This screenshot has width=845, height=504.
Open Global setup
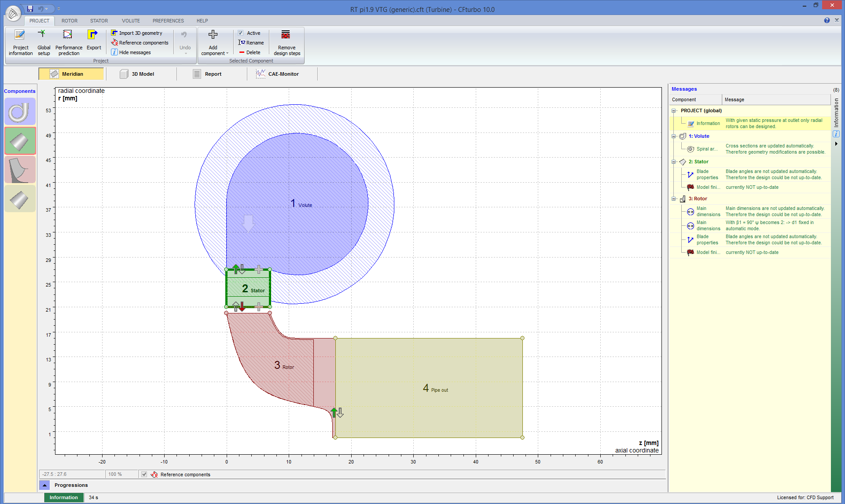[44, 42]
